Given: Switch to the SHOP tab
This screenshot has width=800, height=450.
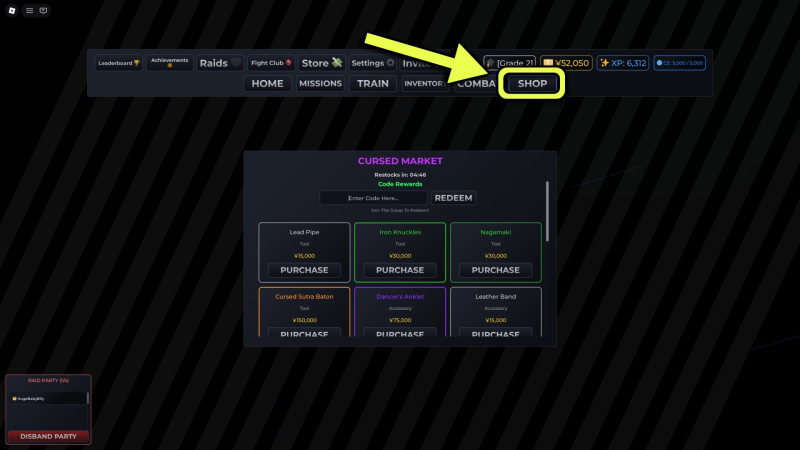Looking at the screenshot, I should pos(532,84).
